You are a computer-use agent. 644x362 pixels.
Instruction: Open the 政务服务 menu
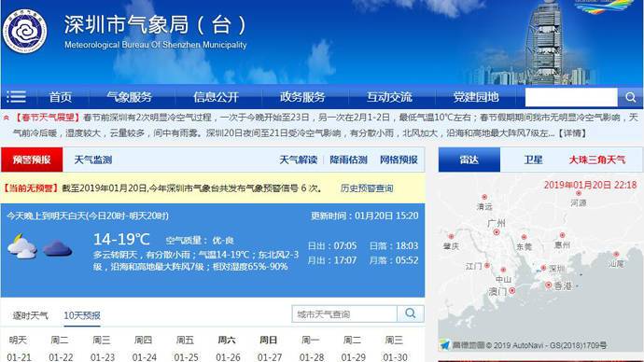[302, 97]
